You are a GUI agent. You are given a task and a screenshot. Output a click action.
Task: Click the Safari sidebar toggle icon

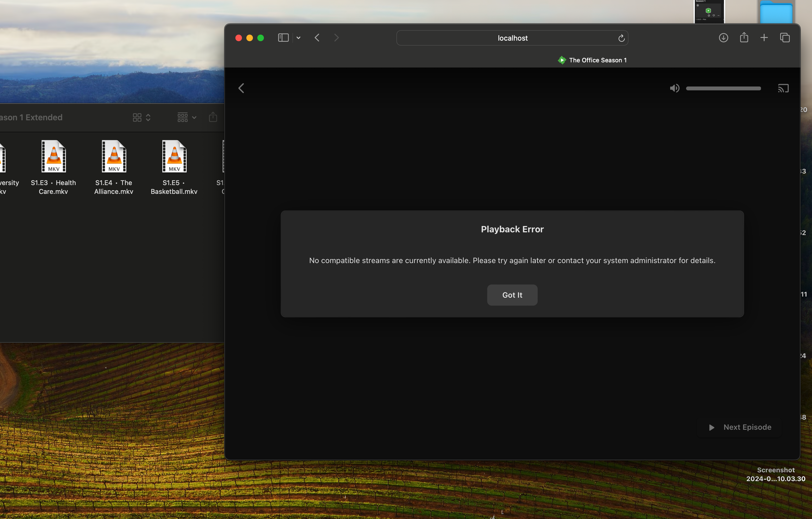coord(283,38)
